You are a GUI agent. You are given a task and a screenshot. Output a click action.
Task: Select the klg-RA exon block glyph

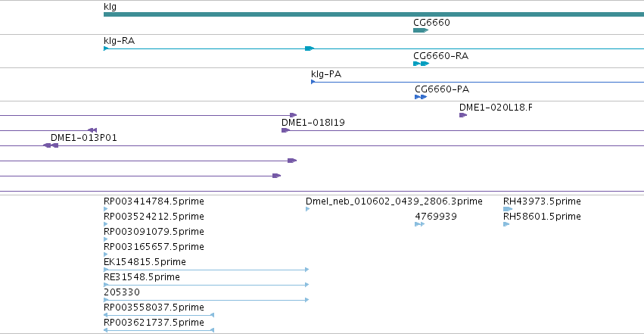click(x=310, y=48)
